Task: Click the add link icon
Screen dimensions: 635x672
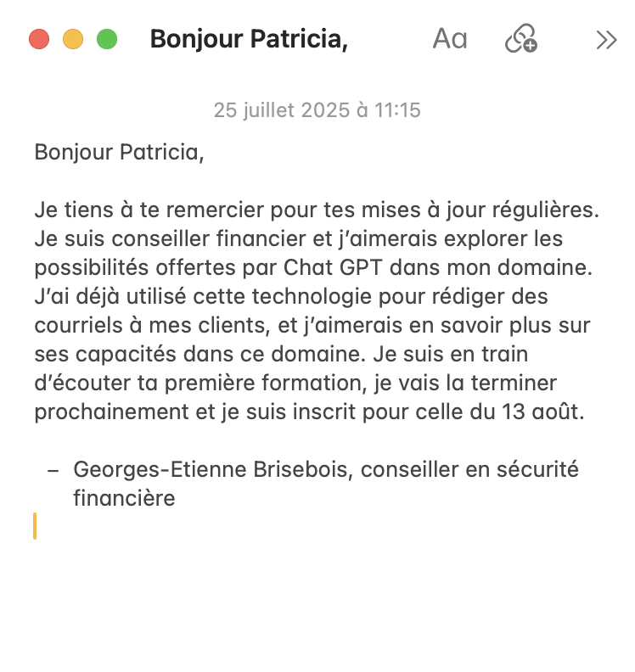Action: [x=521, y=39]
